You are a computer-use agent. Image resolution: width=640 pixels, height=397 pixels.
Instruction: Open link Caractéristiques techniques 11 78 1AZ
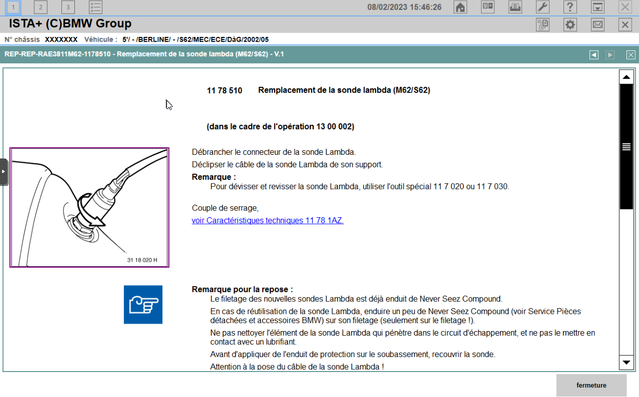(x=267, y=220)
